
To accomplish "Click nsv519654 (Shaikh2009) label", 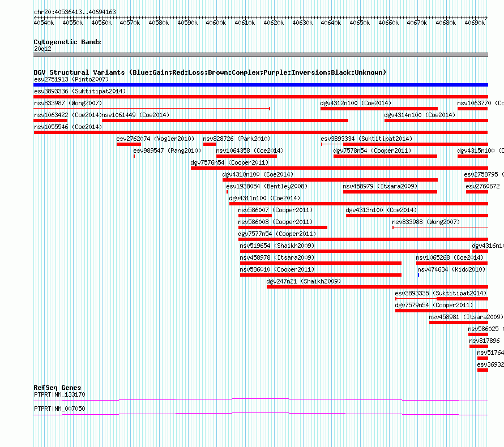I will click(277, 246).
